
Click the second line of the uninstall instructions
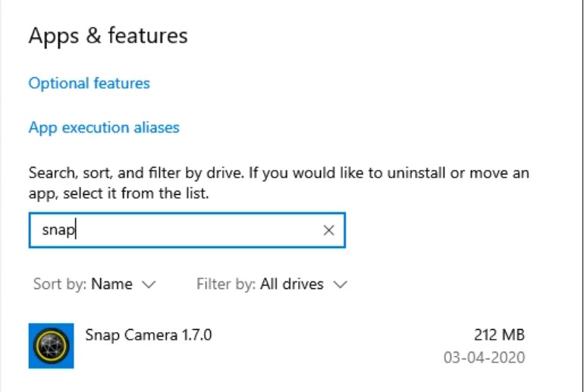tap(118, 194)
